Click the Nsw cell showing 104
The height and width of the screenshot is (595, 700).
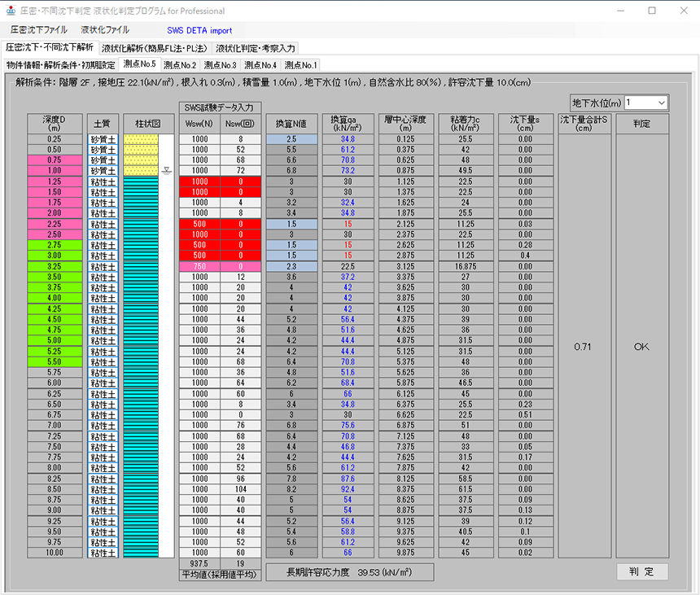(241, 489)
